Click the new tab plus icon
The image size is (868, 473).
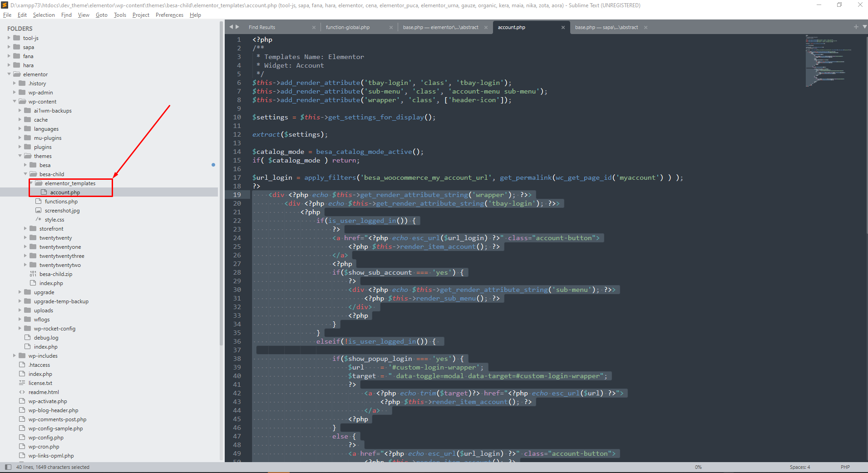[x=856, y=27]
